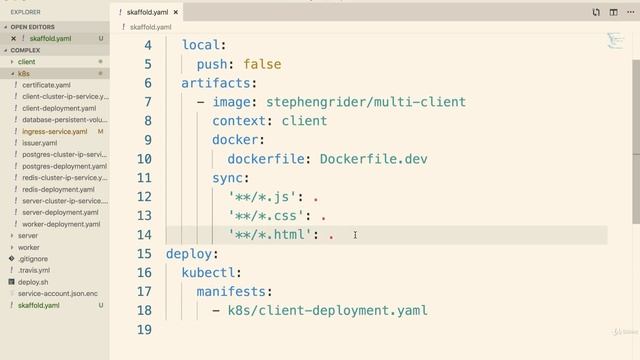Open service-account.json.enc file
640x360 pixels.
click(58, 293)
